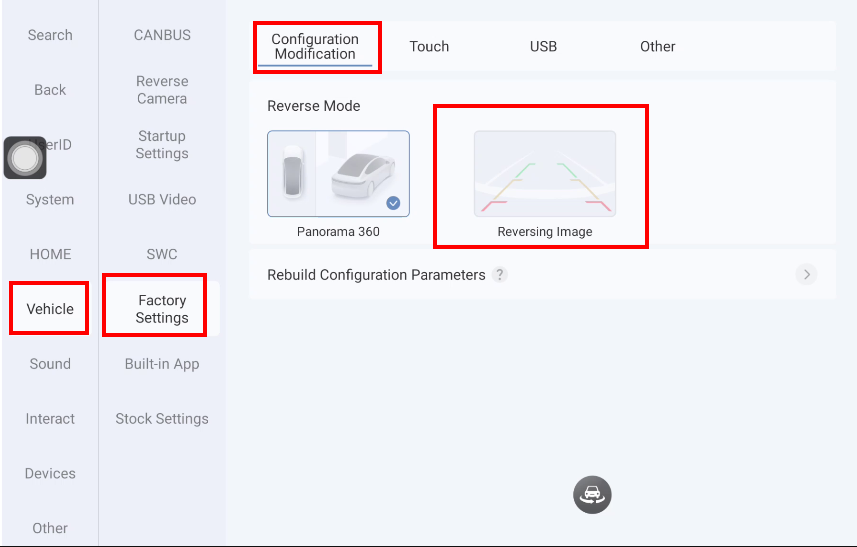857x547 pixels.
Task: Tap the floating assistive touch button
Action: 25,158
